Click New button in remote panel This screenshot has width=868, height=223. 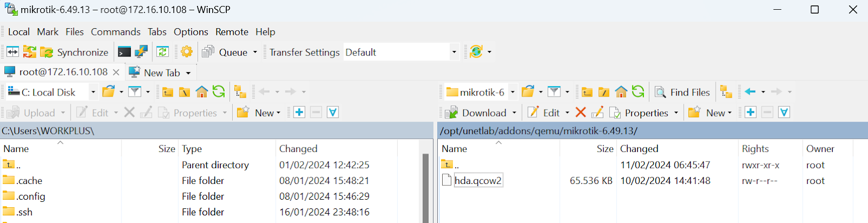(711, 112)
